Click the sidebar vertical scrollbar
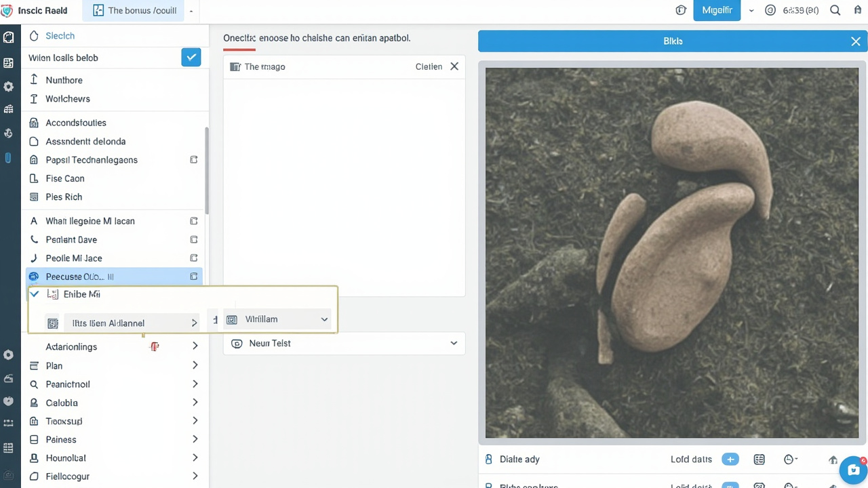This screenshot has height=488, width=868. tap(206, 169)
